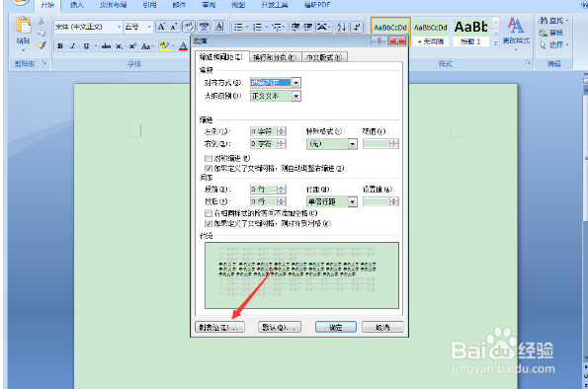The image size is (588, 389).
Task: Apply the Heading 1 (标题 1) style
Action: click(x=470, y=33)
